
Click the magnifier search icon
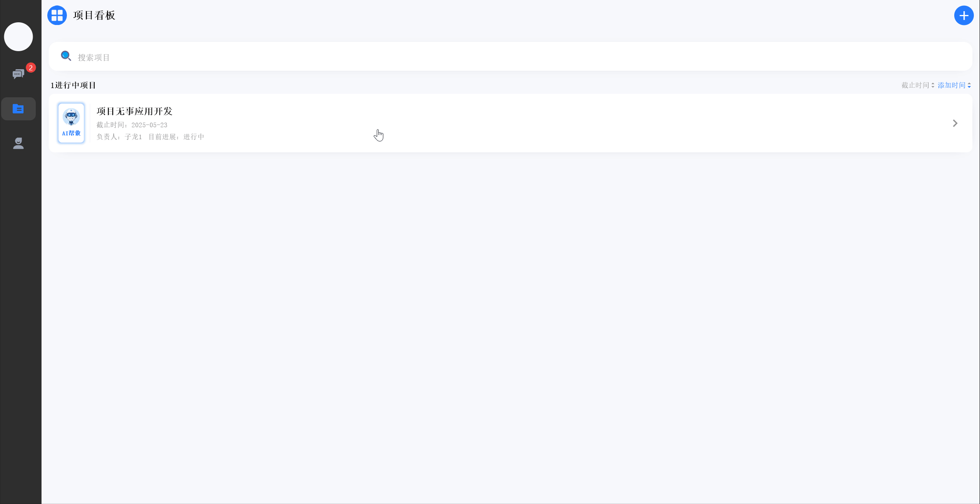point(66,56)
